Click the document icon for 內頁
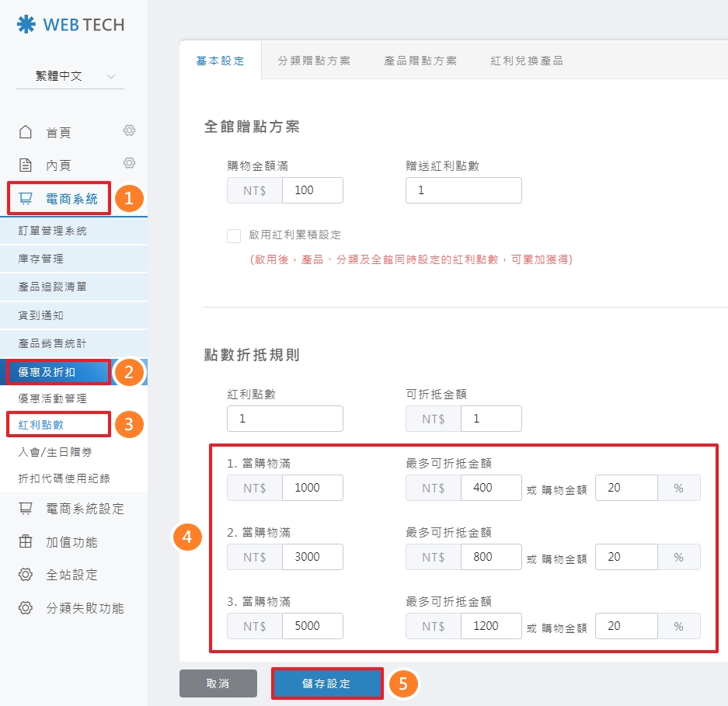The image size is (728, 706). [x=26, y=165]
